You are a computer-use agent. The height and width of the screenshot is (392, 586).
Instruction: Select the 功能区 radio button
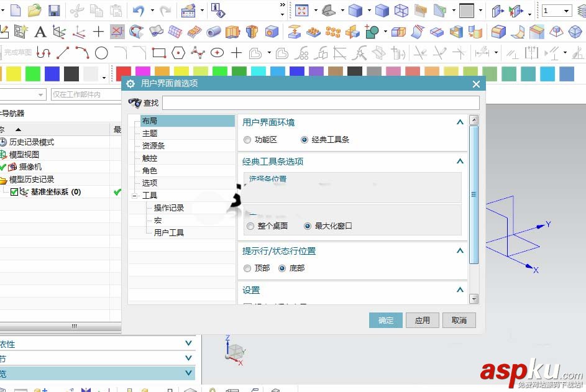249,139
